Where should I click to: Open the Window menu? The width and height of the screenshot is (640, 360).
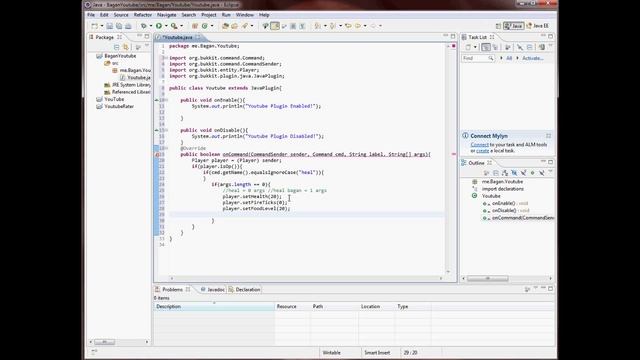pos(244,15)
